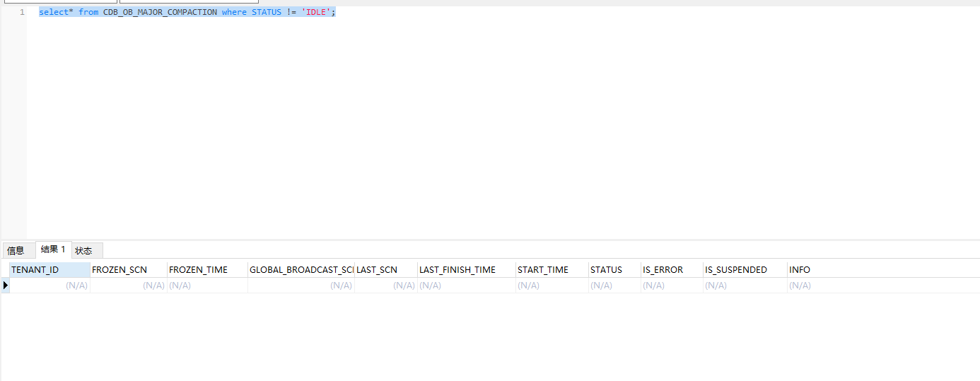Click the GLOBAL_BROADCAST_SCN column header
The height and width of the screenshot is (381, 980).
(301, 269)
